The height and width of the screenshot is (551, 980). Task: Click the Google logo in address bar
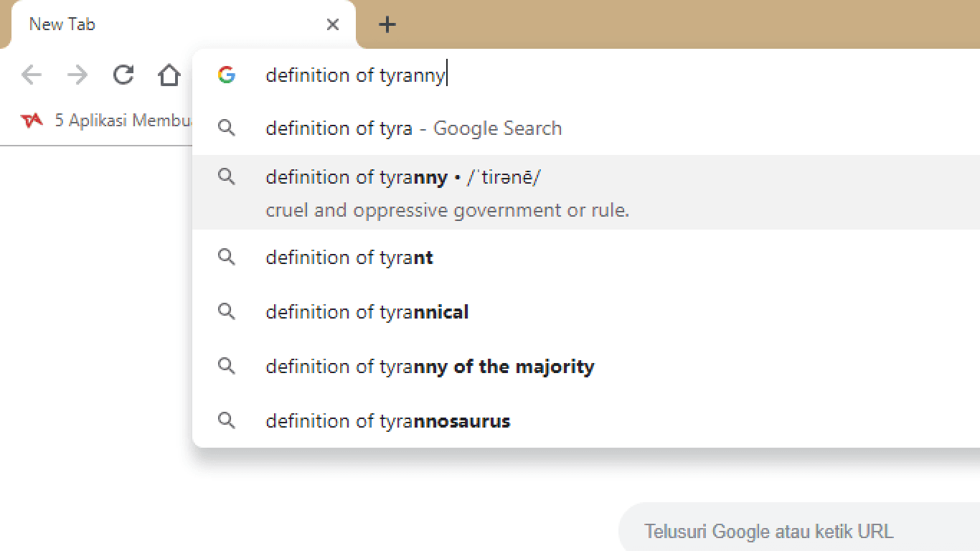click(227, 75)
